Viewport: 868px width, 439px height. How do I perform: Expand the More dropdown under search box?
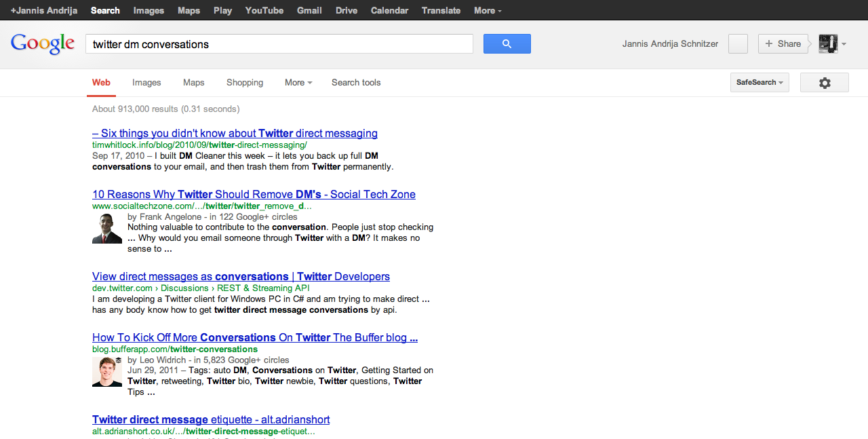coord(298,83)
